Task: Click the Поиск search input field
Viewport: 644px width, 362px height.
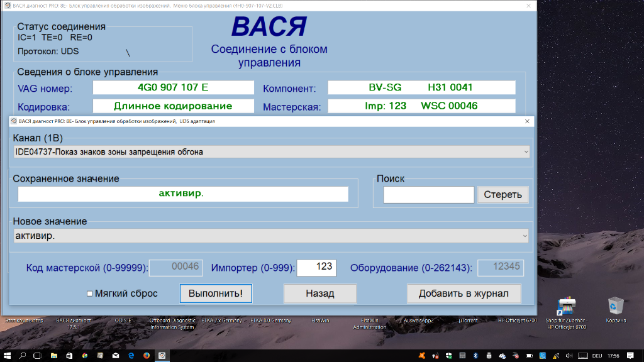Action: 428,195
